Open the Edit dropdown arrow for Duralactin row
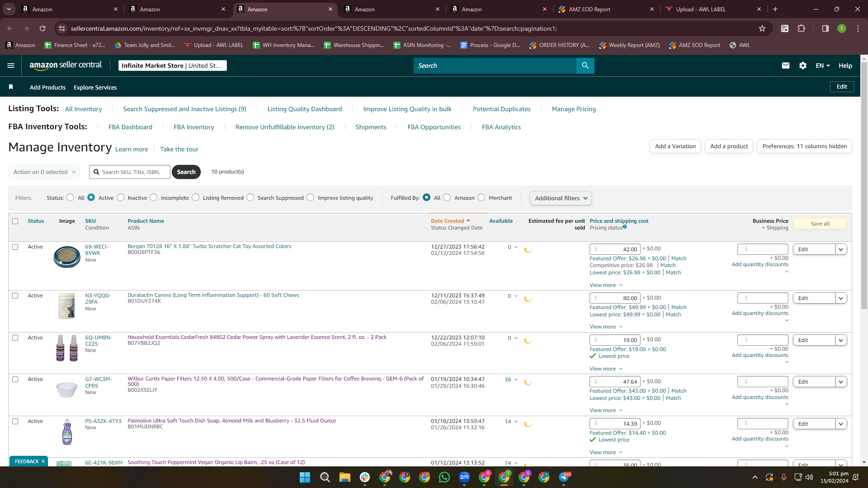 (x=841, y=298)
